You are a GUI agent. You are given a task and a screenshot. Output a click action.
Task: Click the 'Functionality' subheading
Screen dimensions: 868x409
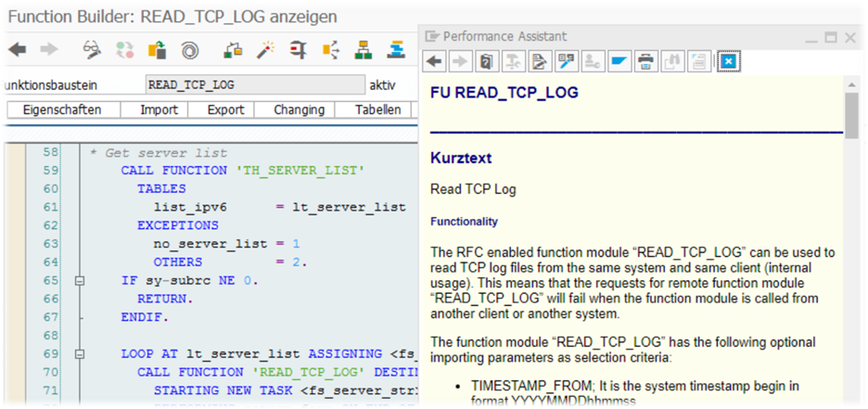pyautogui.click(x=465, y=222)
